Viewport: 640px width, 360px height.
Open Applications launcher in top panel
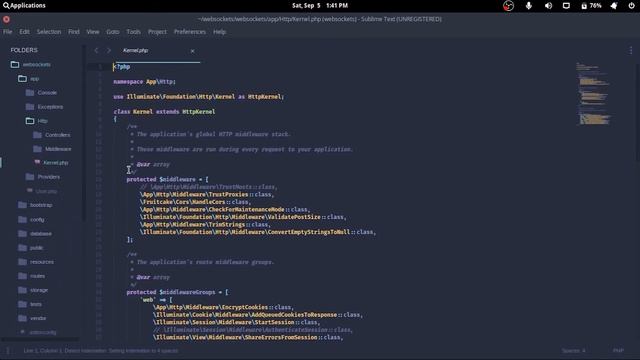coord(24,6)
